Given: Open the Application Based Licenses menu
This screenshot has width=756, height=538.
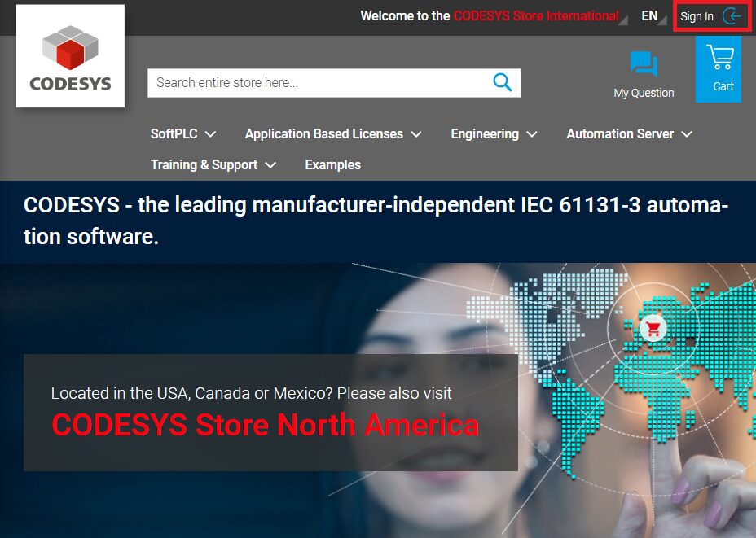Looking at the screenshot, I should pos(332,134).
